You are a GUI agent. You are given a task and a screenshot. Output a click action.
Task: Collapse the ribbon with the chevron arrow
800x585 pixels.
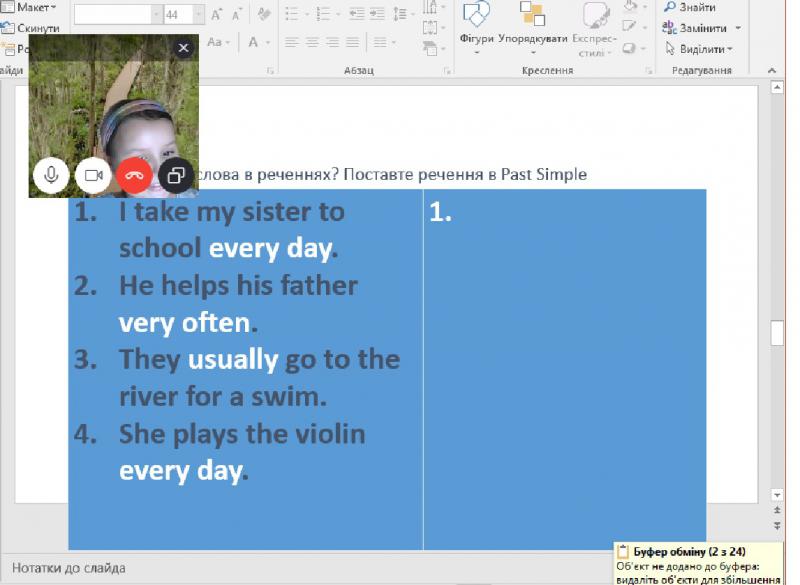[x=772, y=71]
